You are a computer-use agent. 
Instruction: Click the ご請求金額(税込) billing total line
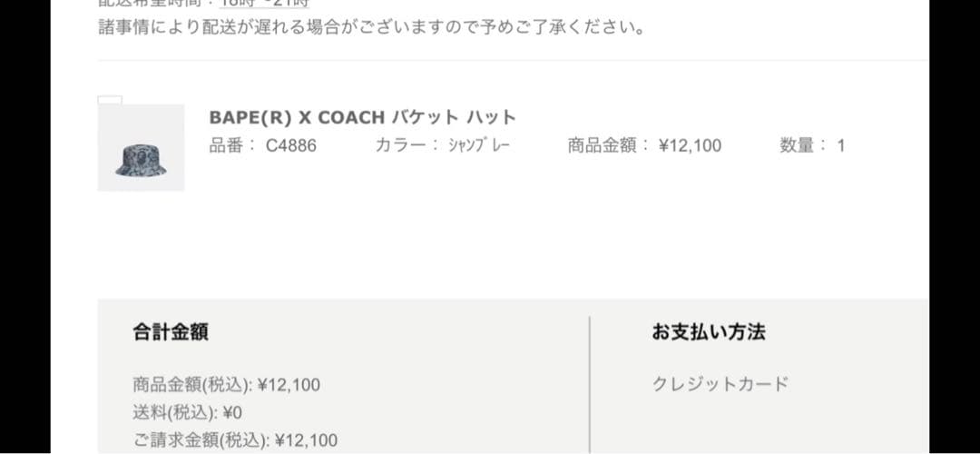click(235, 441)
